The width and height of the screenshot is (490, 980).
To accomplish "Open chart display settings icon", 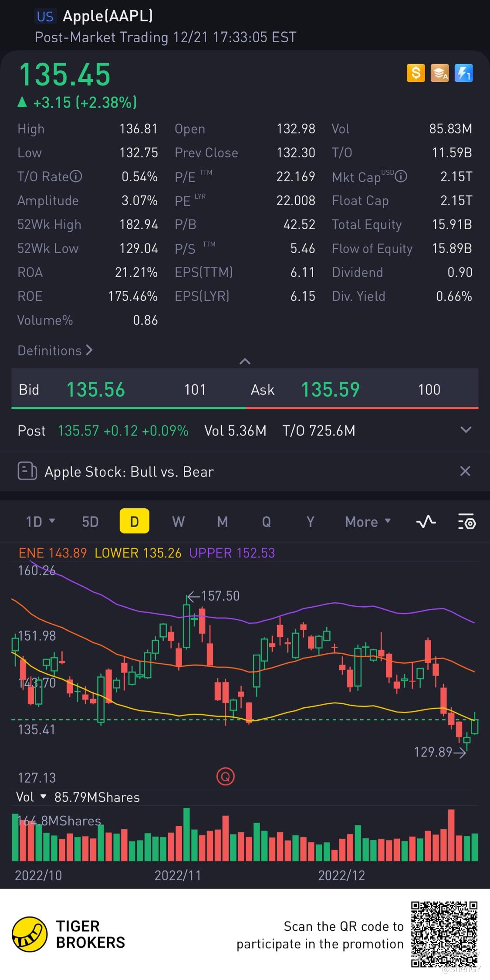I will [467, 521].
